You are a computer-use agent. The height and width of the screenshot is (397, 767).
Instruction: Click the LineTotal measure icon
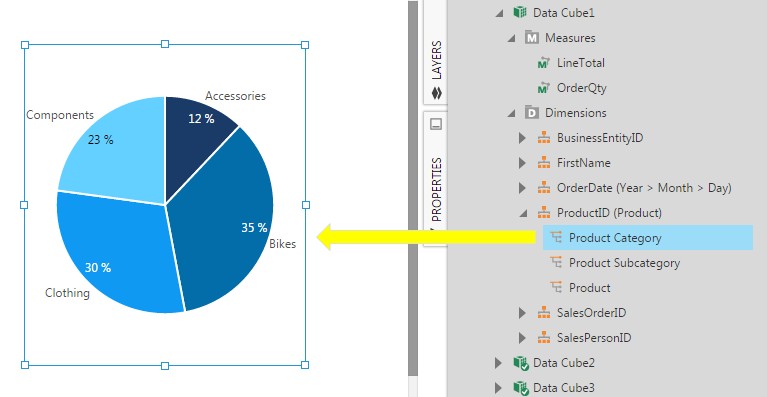[x=543, y=63]
